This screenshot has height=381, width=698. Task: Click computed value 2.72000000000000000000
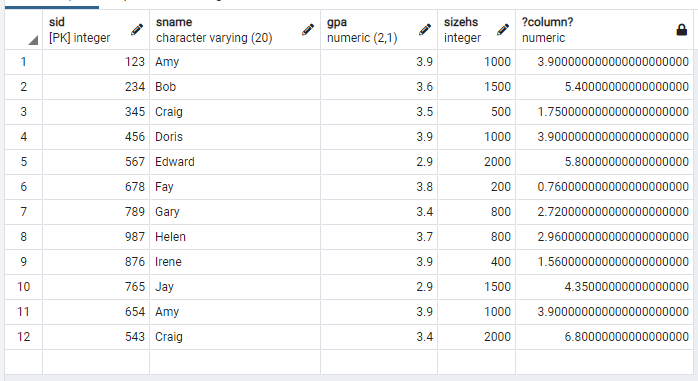pyautogui.click(x=605, y=211)
